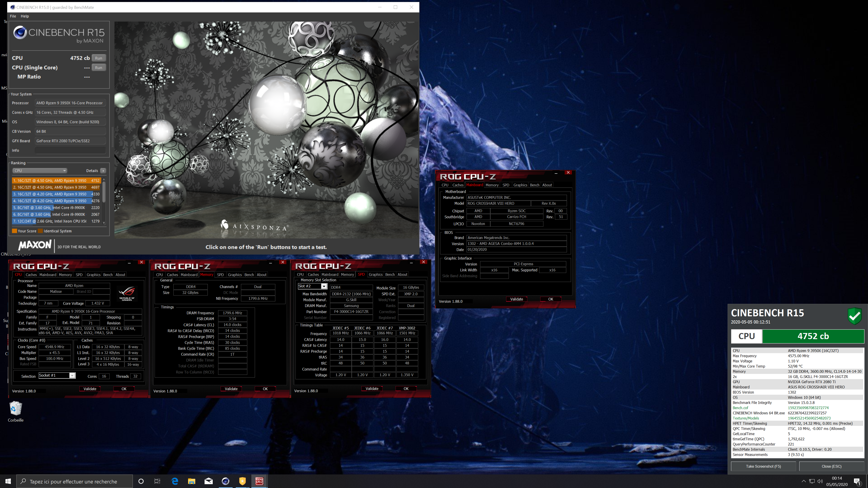
Task: Select ranking row 5 Intel Core i9-9900K 2220
Action: click(56, 208)
